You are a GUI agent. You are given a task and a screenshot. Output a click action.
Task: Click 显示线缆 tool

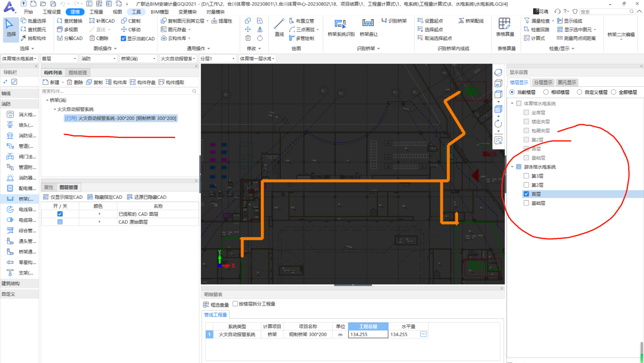tap(570, 21)
